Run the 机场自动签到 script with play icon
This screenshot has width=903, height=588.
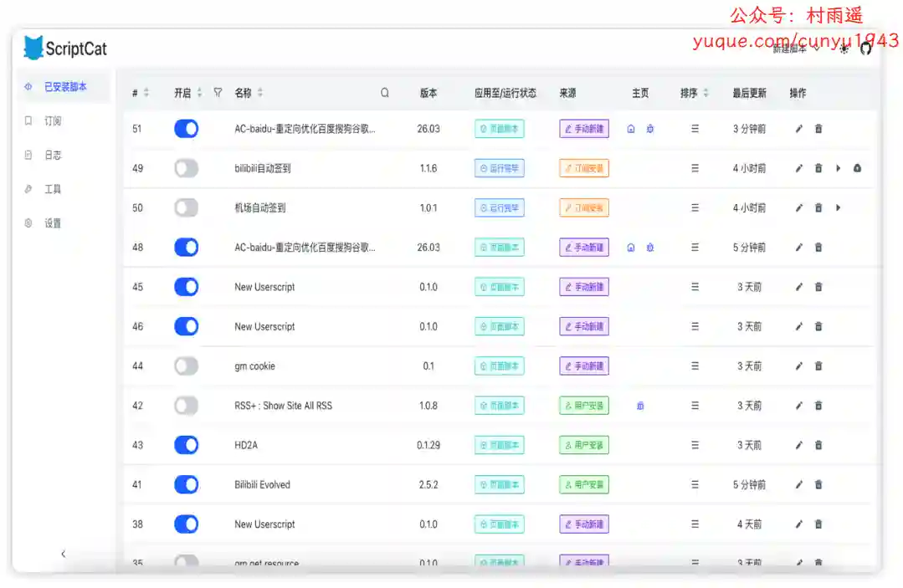[838, 208]
